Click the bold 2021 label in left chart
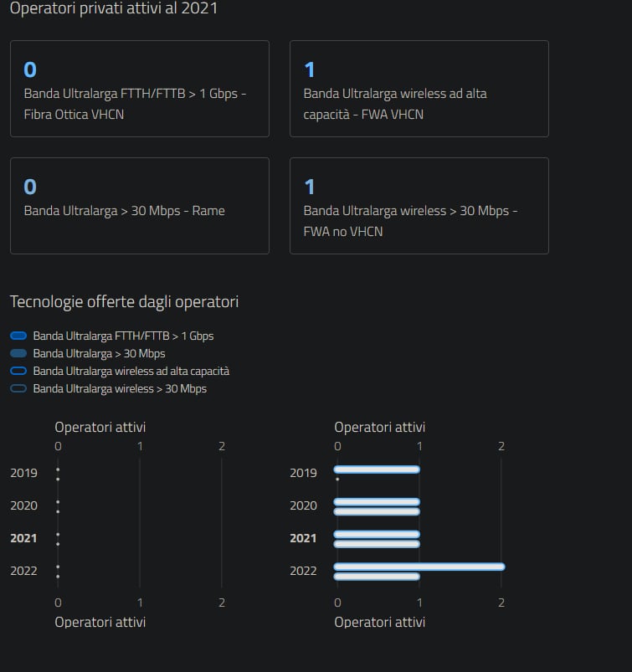 click(x=23, y=538)
